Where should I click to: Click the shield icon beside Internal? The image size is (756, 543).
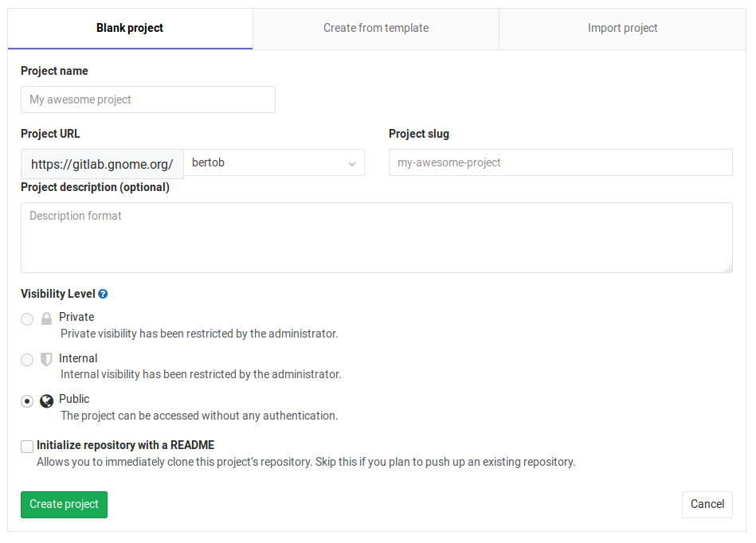pos(47,359)
